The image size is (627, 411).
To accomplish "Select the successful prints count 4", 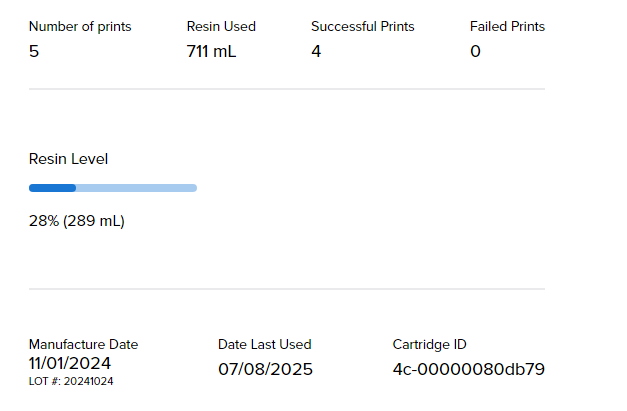I will pos(316,51).
